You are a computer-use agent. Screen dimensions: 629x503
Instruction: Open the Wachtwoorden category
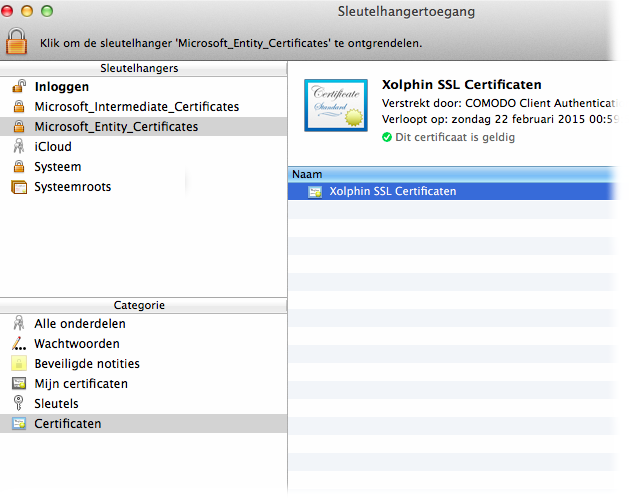pyautogui.click(x=143, y=344)
